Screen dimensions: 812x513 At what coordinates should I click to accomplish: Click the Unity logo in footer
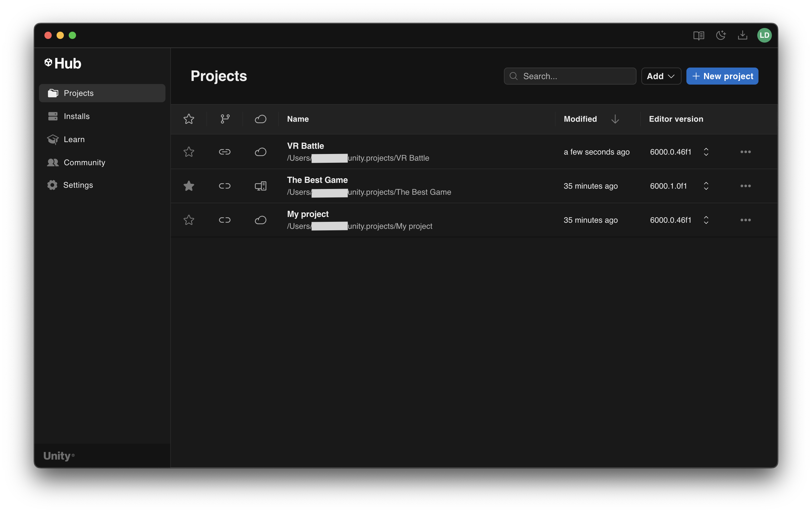coord(59,456)
